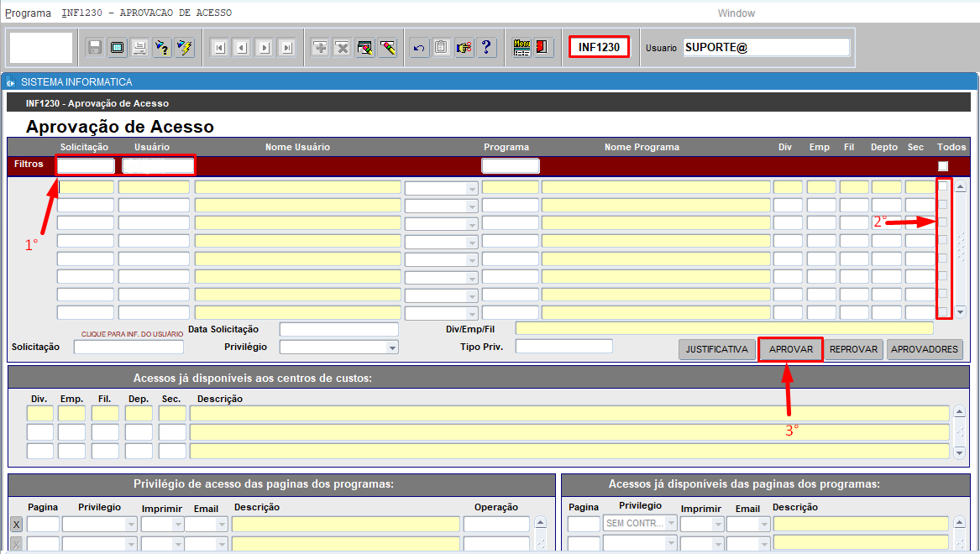Click main grid scrollbar up arrow
Viewport: 980px width, 554px height.
(961, 186)
